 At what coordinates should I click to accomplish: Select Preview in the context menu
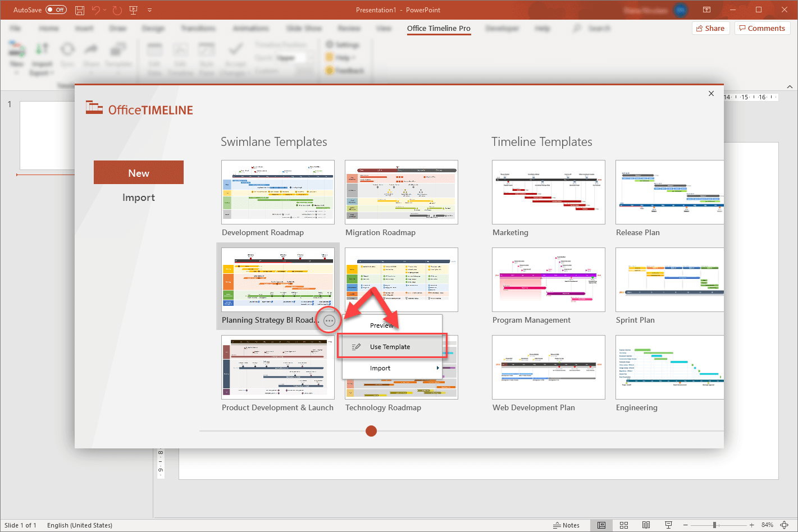pos(382,325)
